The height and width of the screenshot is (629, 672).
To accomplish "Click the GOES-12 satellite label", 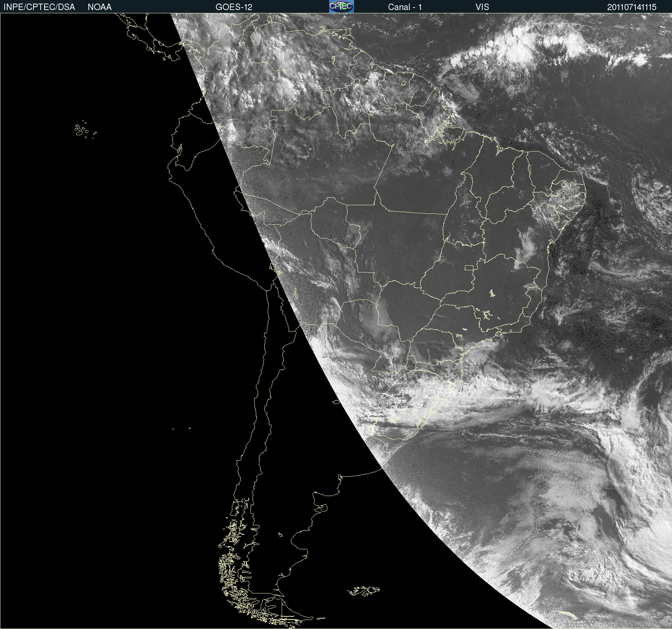I will point(234,7).
